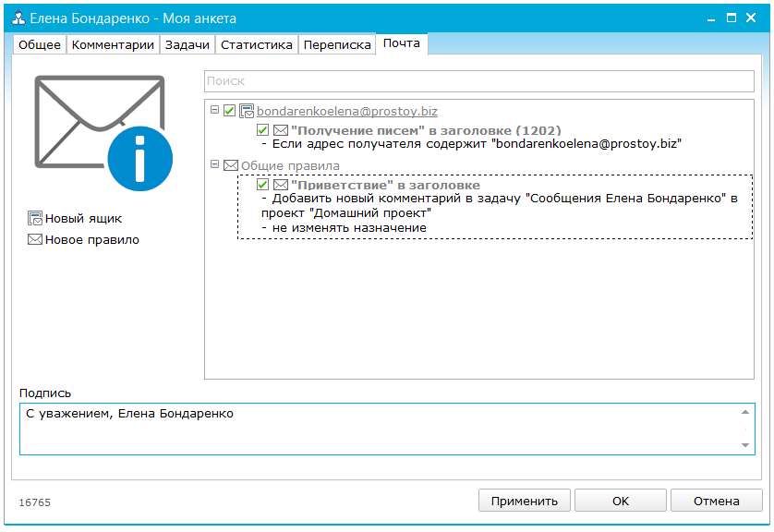The width and height of the screenshot is (774, 532).
Task: Click envelope icon next to Общие правила
Action: pyautogui.click(x=231, y=166)
